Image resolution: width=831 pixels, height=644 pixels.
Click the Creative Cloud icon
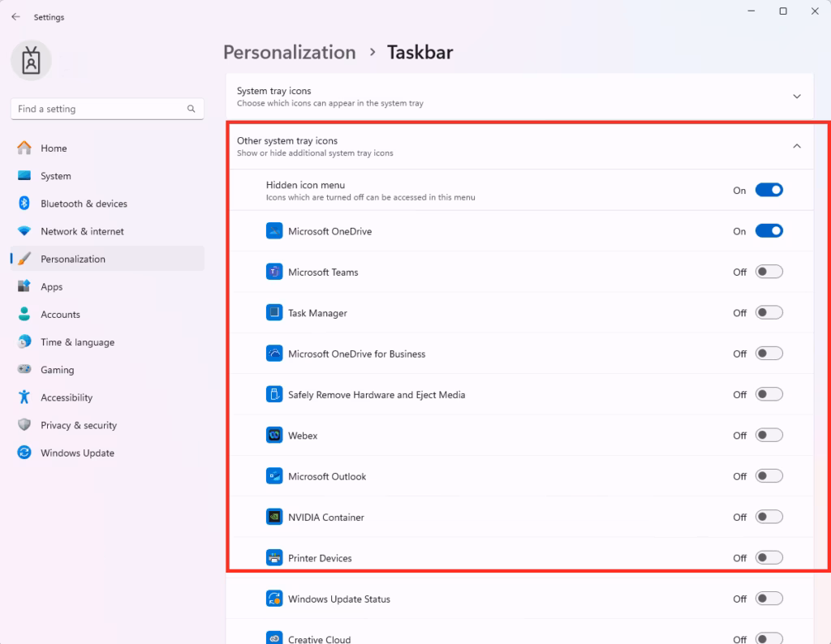274,638
